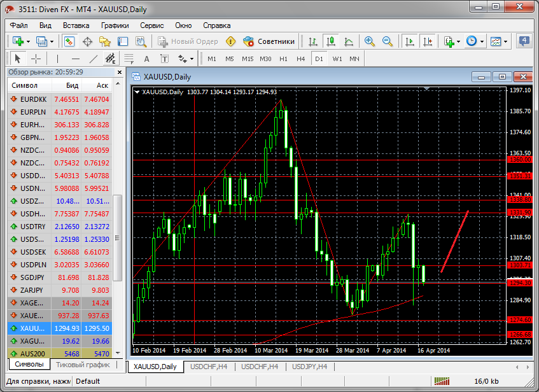Select the arrow Cursor tool
Screen dimensions: 539x392
(18, 59)
